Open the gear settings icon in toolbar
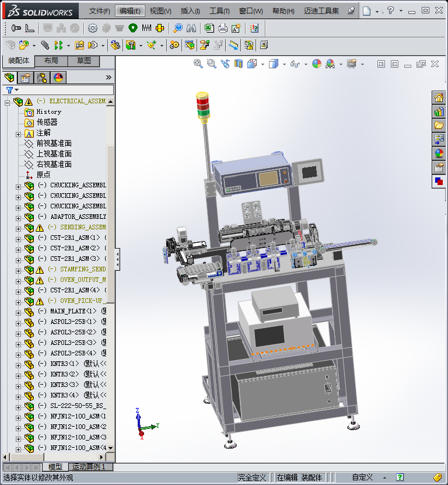 [92, 29]
